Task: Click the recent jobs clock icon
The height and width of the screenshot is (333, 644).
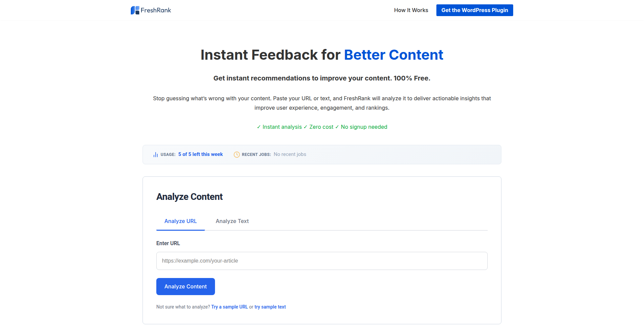Action: (237, 155)
